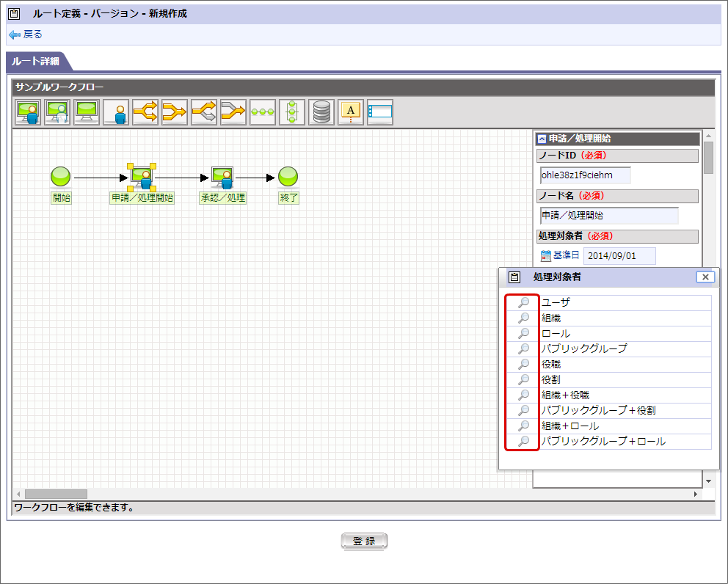Screen dimensions: 728x584
Task: Select the 承認／処理 node on canvas
Action: (x=222, y=178)
